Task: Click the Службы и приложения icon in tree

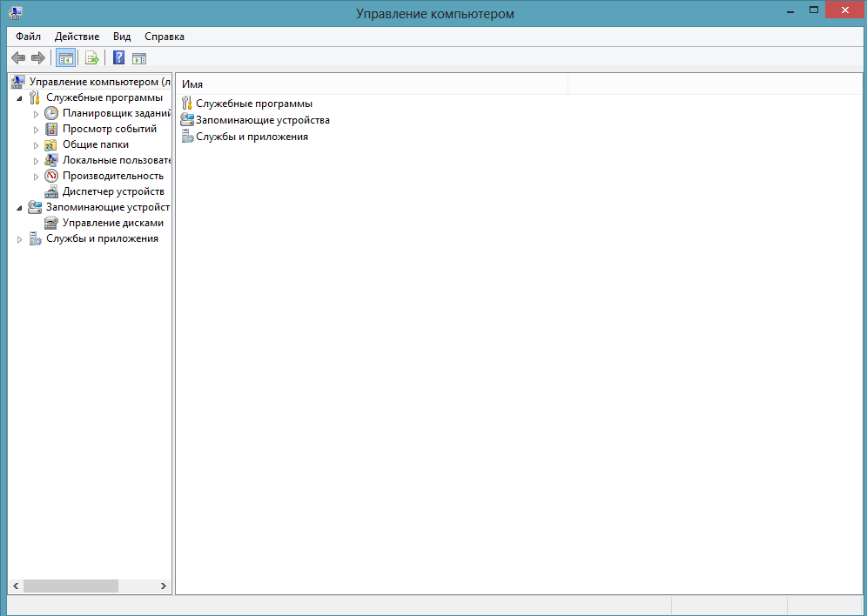Action: coord(36,239)
